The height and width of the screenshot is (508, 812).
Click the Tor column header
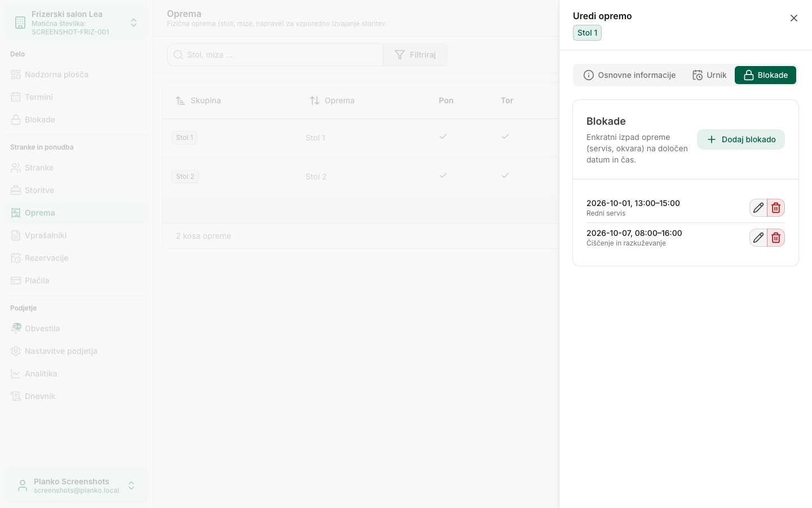(507, 100)
